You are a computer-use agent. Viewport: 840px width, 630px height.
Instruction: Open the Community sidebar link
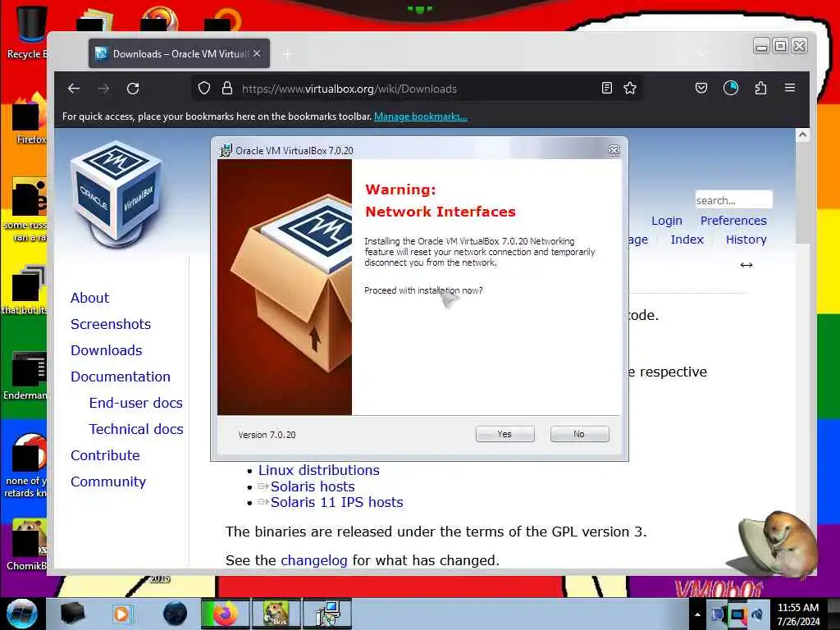tap(107, 482)
